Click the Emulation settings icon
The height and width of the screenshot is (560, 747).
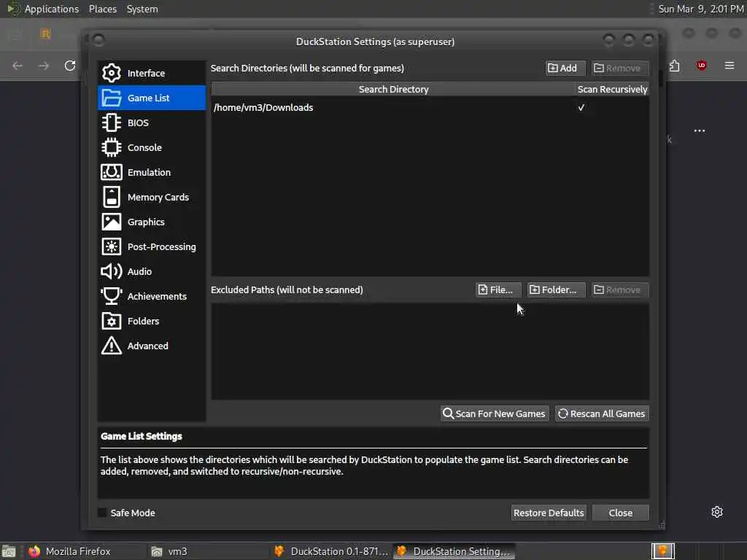pos(112,172)
